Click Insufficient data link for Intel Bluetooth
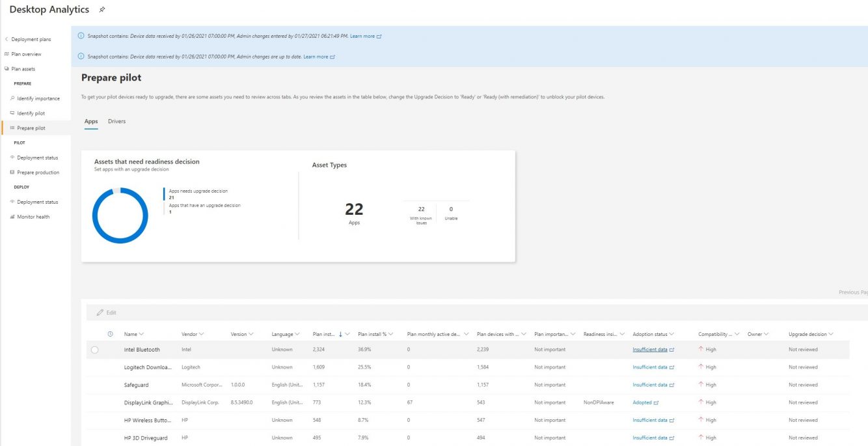The height and width of the screenshot is (446, 868). pyautogui.click(x=649, y=349)
